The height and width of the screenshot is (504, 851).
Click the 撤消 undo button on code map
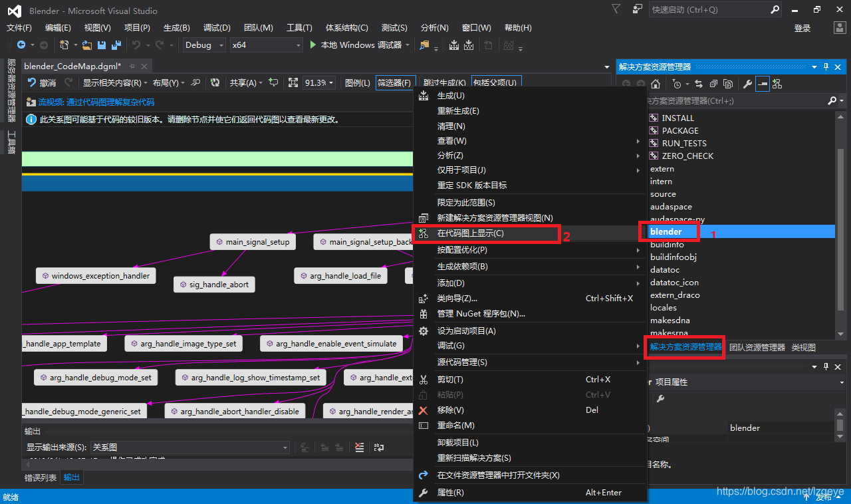pos(42,82)
